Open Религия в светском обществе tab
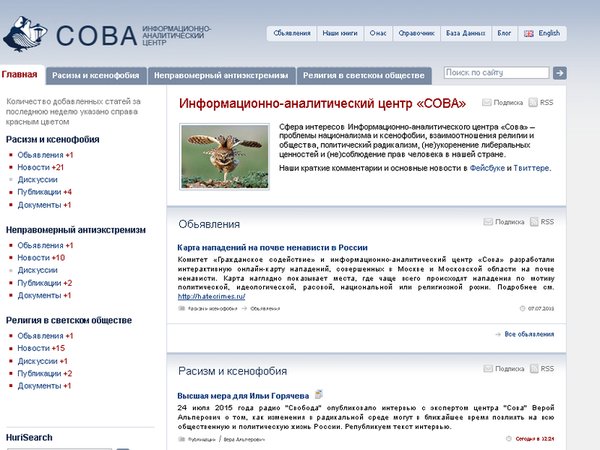The image size is (600, 450). tap(366, 75)
